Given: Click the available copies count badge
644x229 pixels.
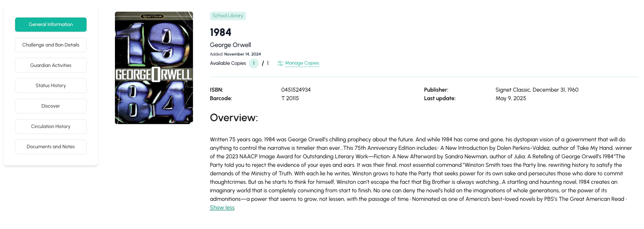Looking at the screenshot, I should click(254, 63).
